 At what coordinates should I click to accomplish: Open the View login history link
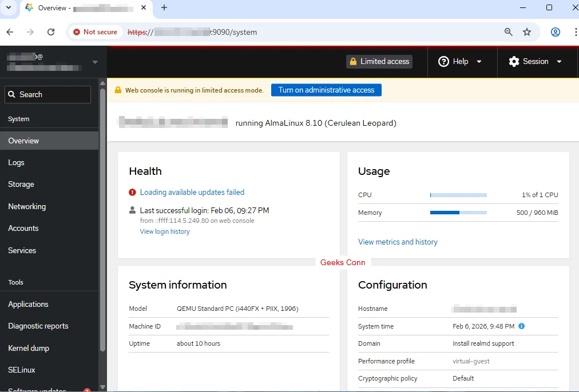click(165, 231)
